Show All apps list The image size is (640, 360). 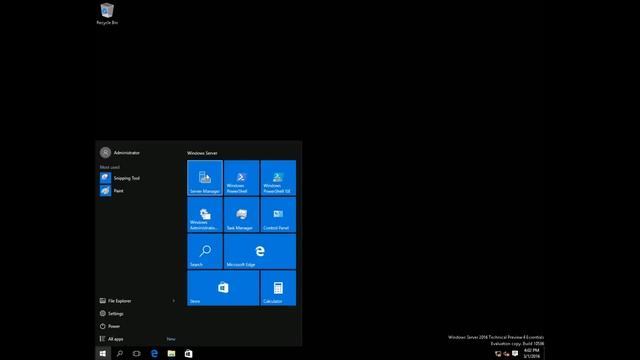pos(138,339)
